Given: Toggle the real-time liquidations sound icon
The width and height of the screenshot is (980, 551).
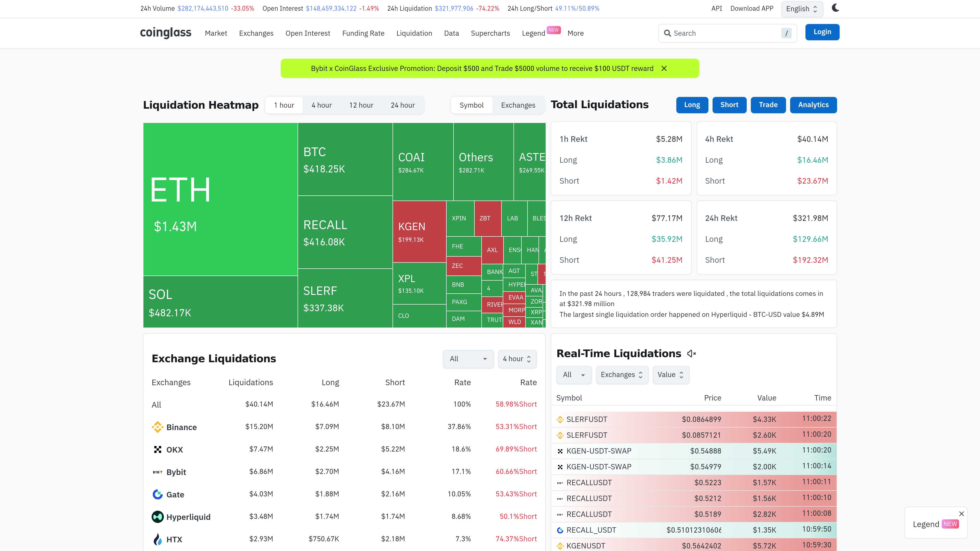Looking at the screenshot, I should (691, 354).
